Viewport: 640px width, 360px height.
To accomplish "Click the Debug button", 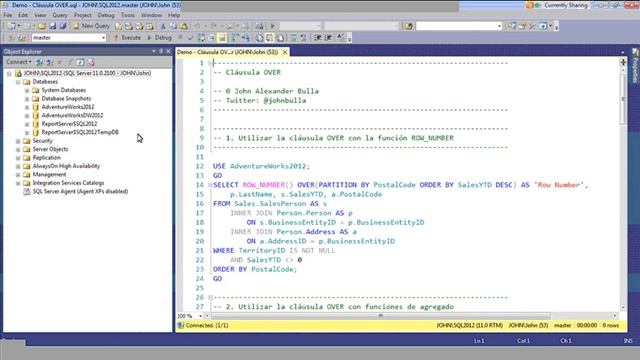I will click(x=160, y=38).
